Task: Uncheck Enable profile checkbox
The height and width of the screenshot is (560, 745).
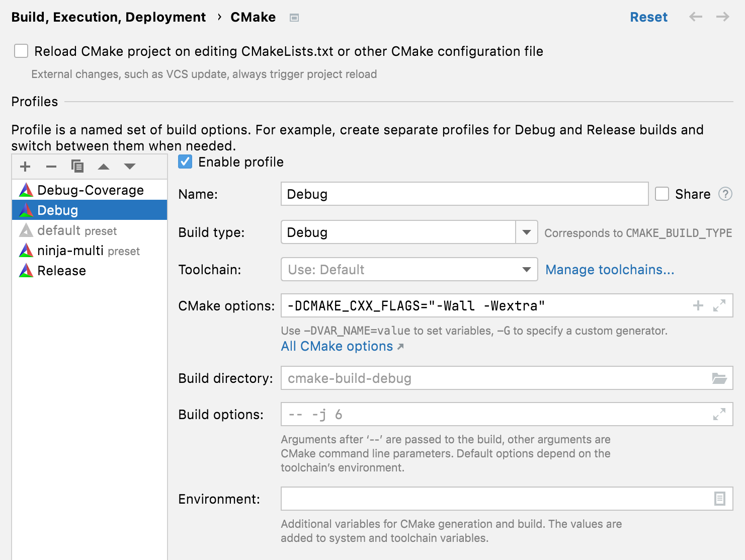Action: point(185,162)
